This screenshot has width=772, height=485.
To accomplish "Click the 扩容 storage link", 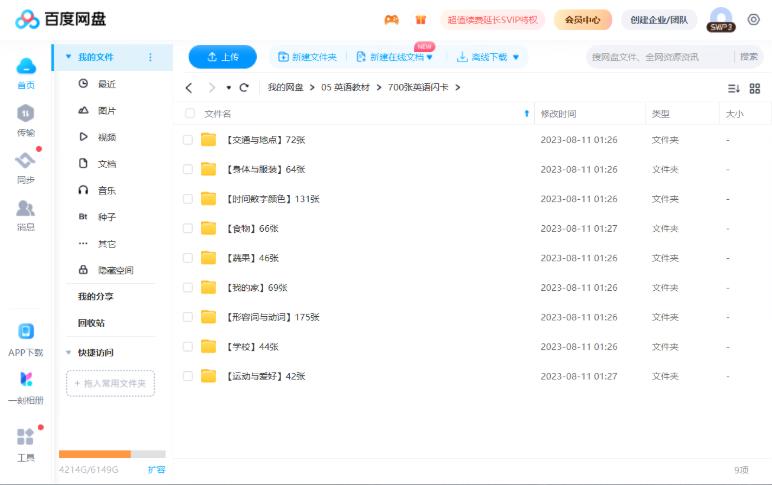I will coord(157,469).
